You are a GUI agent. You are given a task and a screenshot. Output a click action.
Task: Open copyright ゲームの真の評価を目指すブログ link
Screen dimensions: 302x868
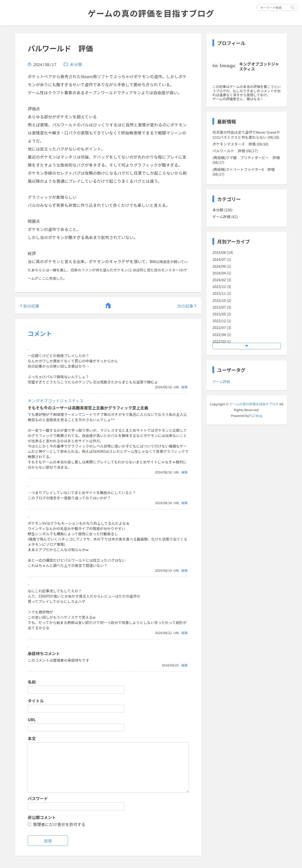click(x=254, y=404)
